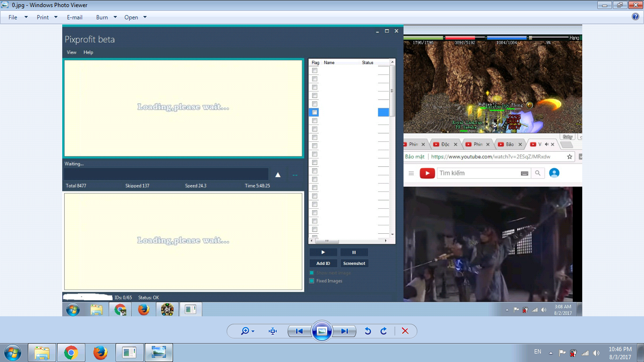The image size is (644, 362).
Task: Open the File menu in Photo Viewer
Action: [x=13, y=17]
